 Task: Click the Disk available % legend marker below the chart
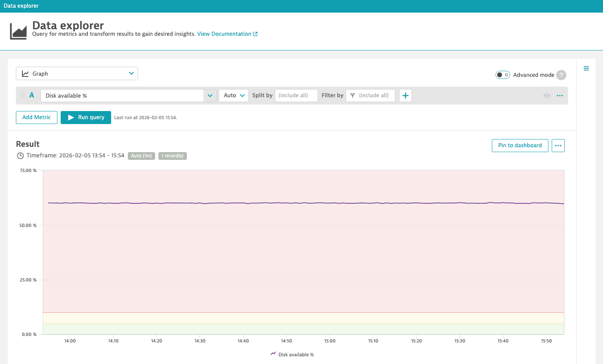273,354
